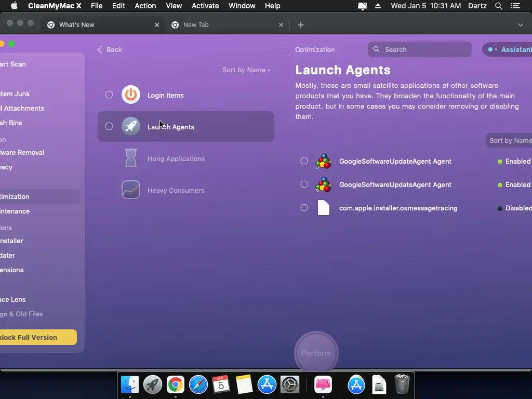This screenshot has height=399, width=532.
Task: Open Calendar from the Dock
Action: (221, 384)
